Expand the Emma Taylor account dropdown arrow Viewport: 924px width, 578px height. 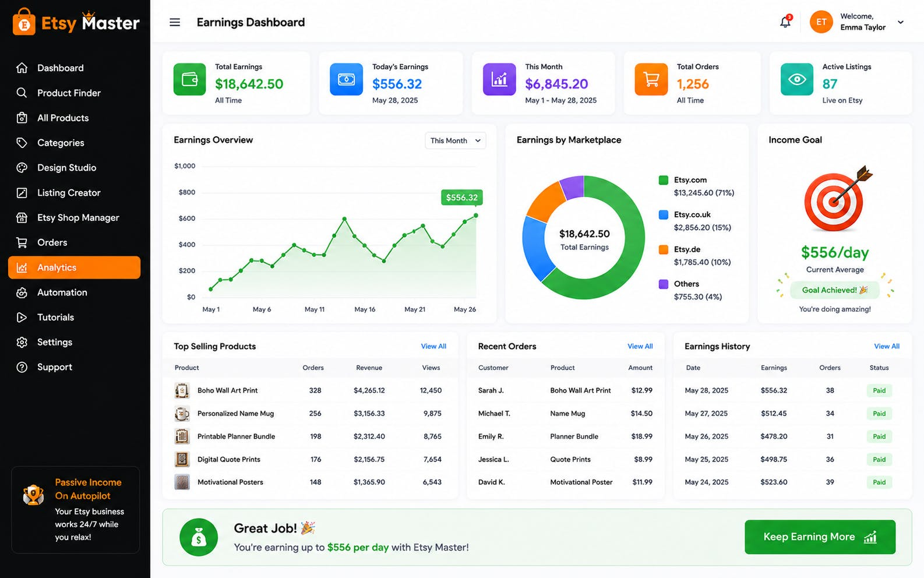pyautogui.click(x=901, y=22)
